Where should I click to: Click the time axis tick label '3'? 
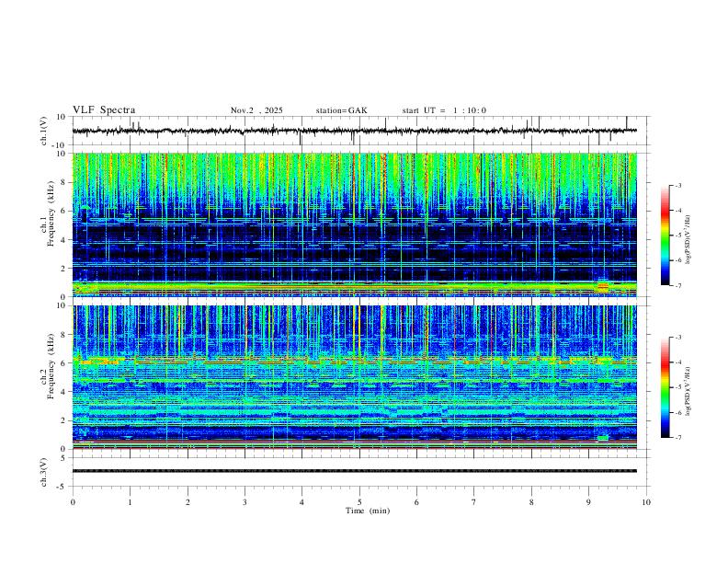point(245,502)
